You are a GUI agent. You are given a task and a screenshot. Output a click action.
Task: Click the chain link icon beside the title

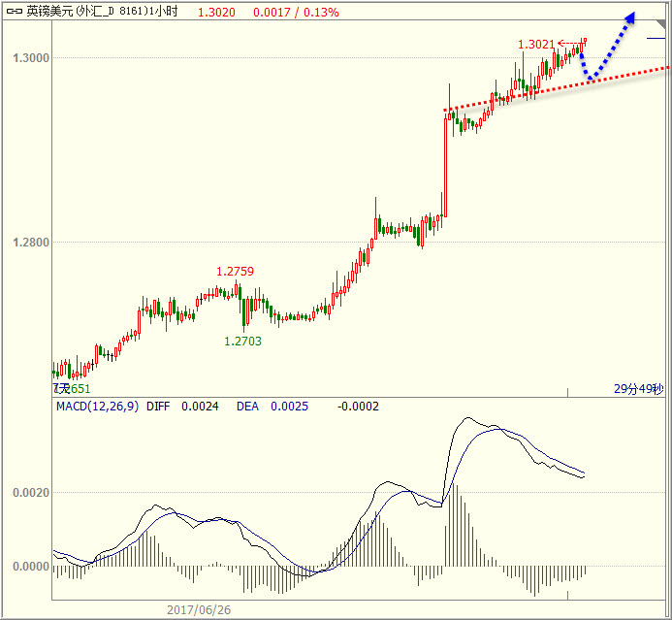click(x=15, y=12)
